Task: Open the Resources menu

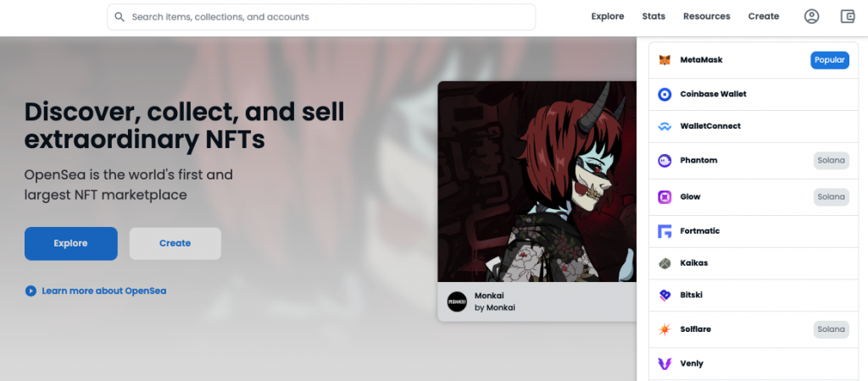Action: tap(706, 17)
